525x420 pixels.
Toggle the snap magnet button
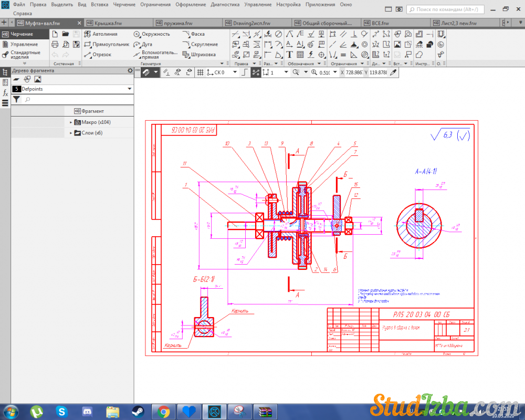click(146, 72)
